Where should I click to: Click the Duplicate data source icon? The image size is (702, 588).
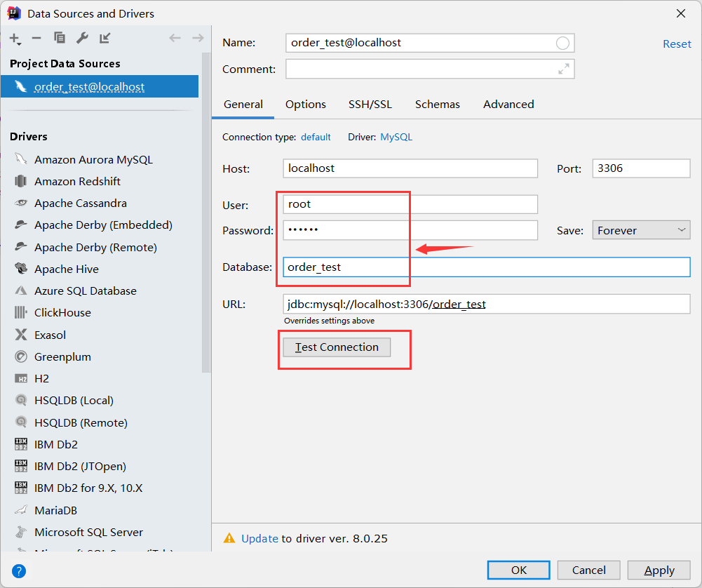tap(59, 38)
